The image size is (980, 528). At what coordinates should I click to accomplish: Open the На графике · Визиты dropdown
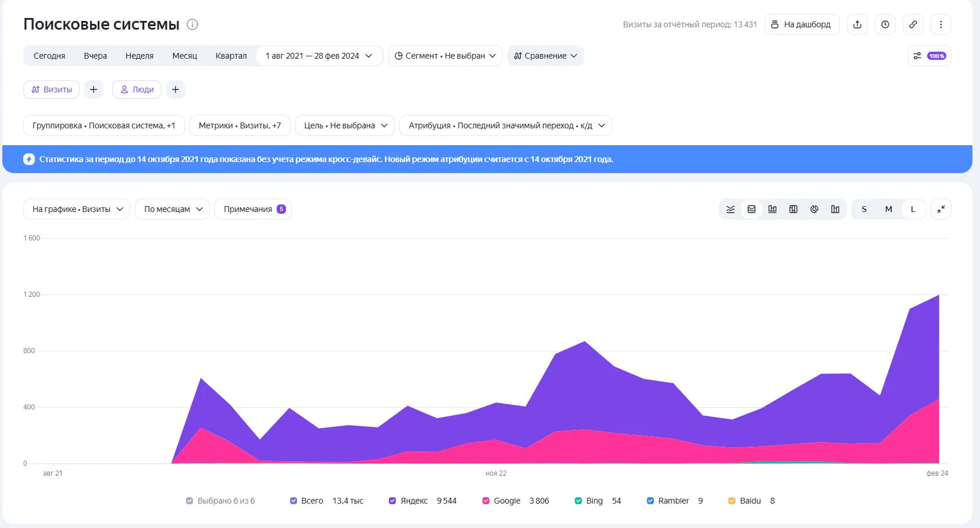coord(77,209)
